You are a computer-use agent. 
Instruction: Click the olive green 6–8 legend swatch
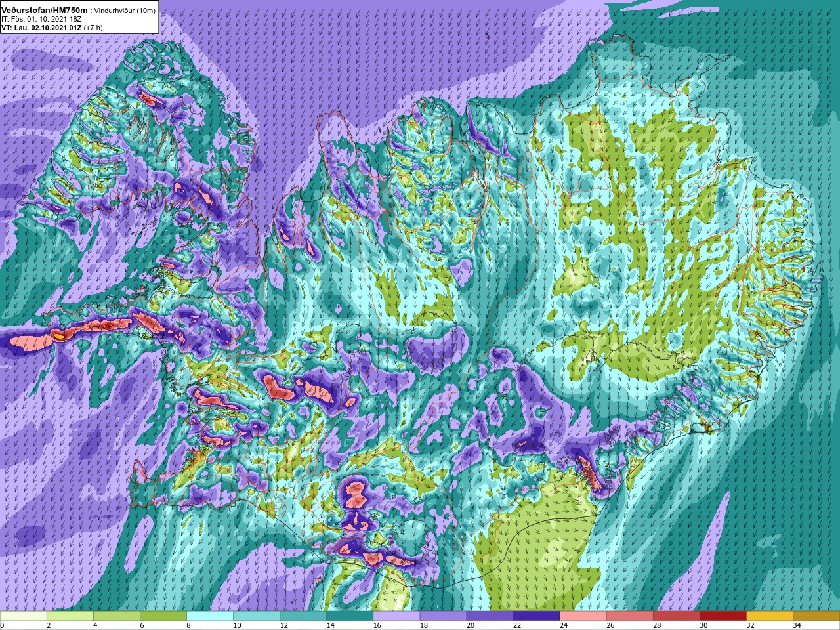coord(163,616)
